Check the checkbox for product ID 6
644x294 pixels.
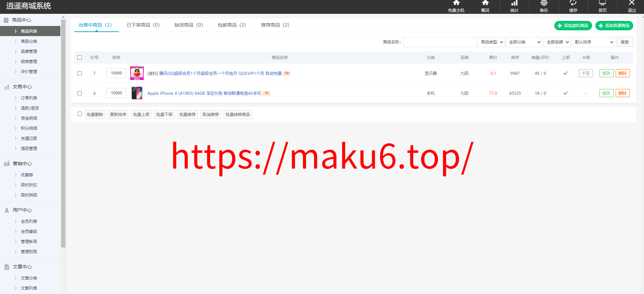[x=80, y=93]
